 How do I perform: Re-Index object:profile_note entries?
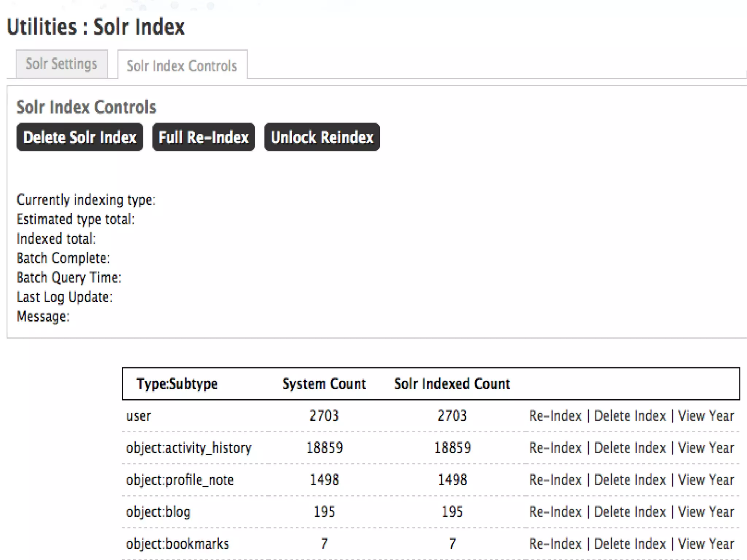555,480
